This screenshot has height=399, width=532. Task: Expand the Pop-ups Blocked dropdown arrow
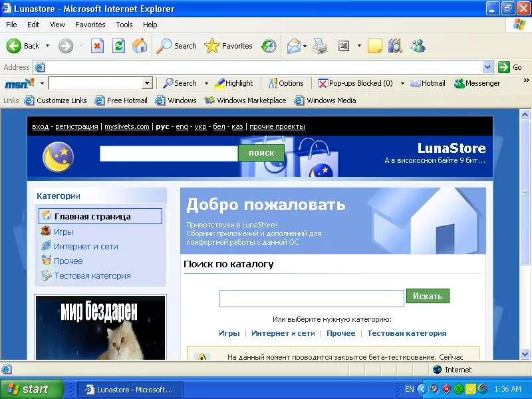click(x=402, y=83)
